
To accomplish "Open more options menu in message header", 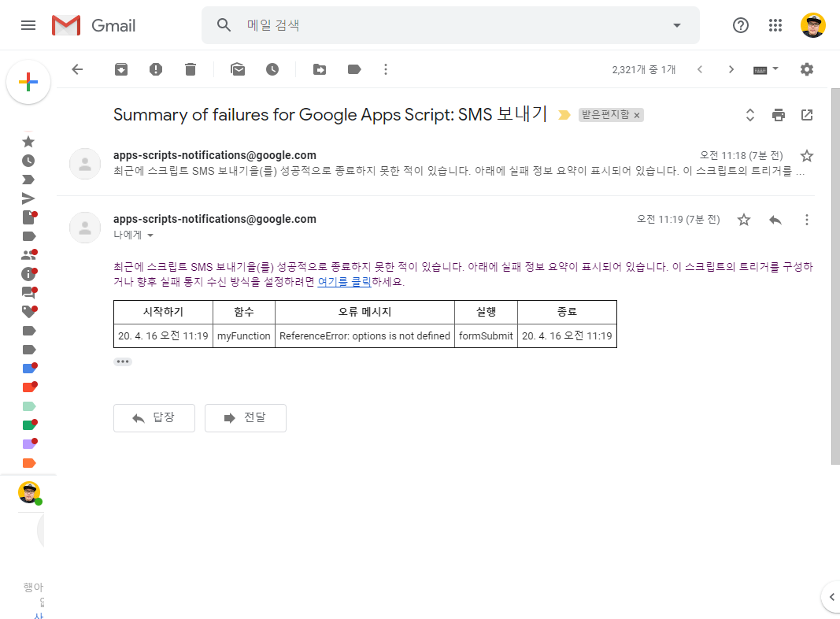I will (807, 220).
